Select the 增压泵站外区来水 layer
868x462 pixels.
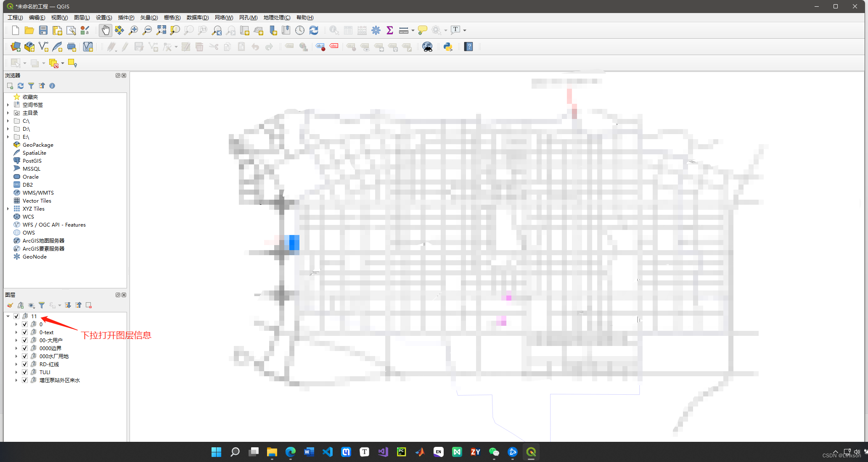[x=59, y=380]
